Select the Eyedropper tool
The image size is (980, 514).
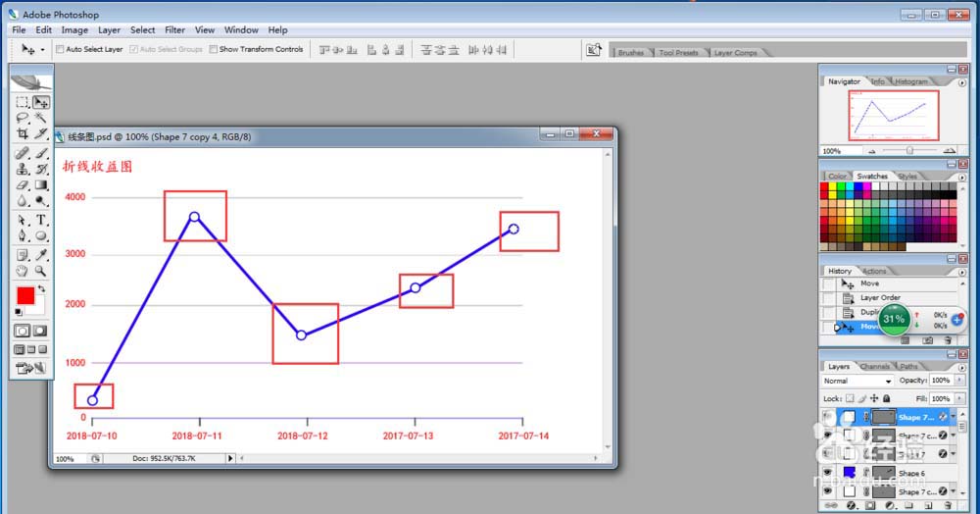(41, 255)
